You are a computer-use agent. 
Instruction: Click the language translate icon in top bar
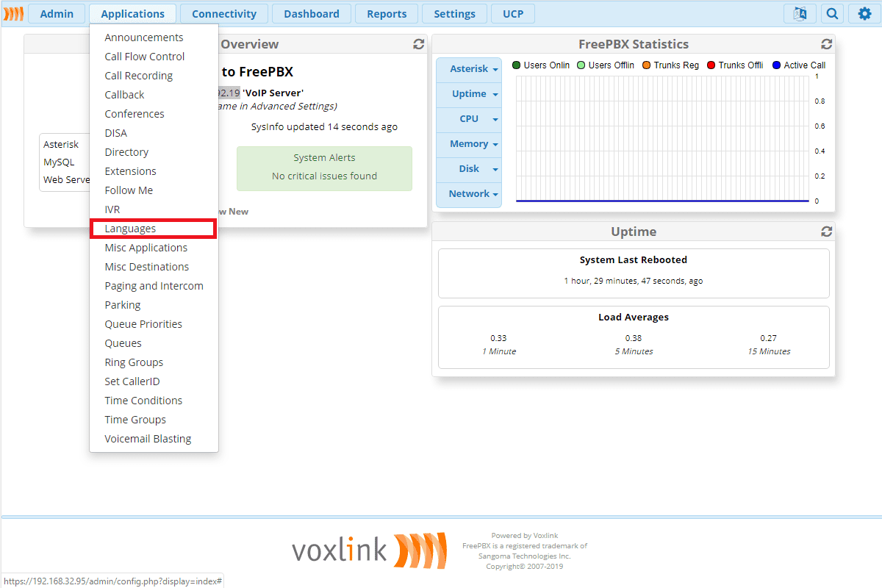click(800, 13)
